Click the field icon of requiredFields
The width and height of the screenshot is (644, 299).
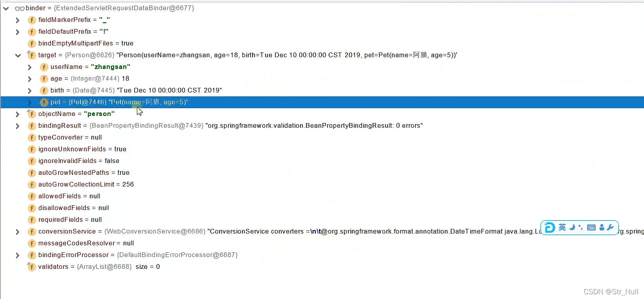tap(32, 220)
